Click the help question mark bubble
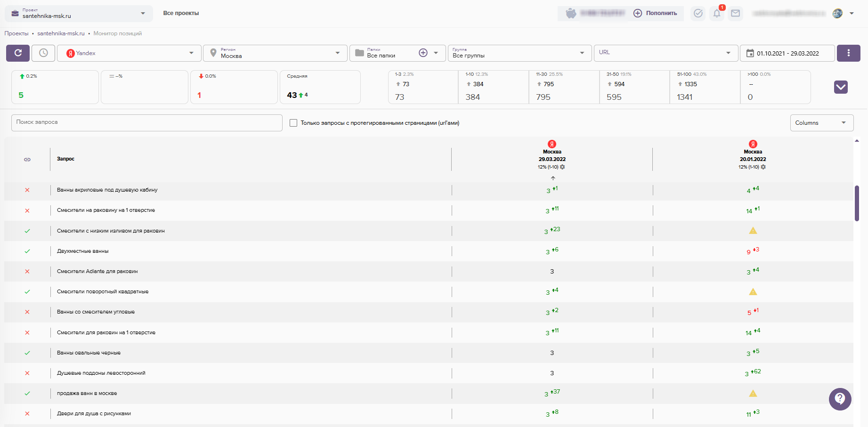The width and height of the screenshot is (868, 427). [x=840, y=399]
